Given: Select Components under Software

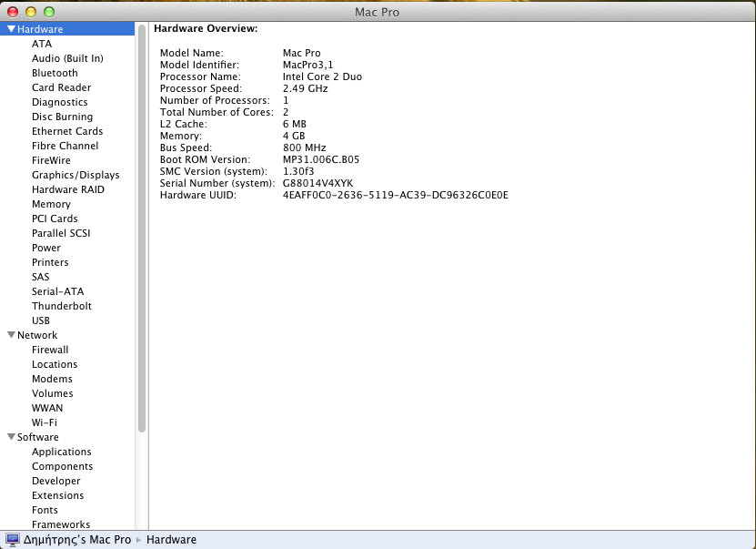Looking at the screenshot, I should coord(62,466).
